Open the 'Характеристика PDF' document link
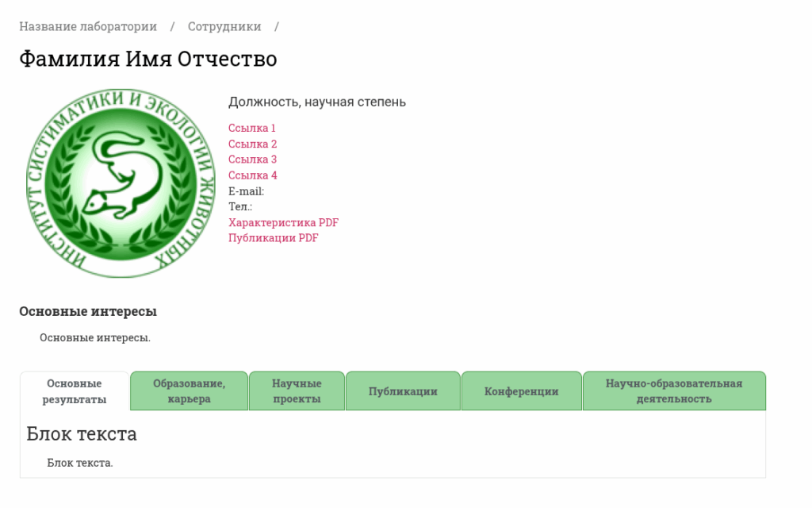 pos(283,222)
